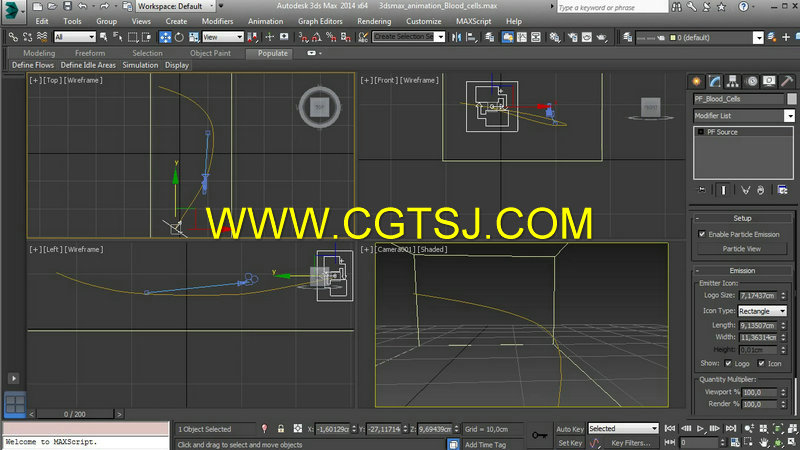Switch to the Create command panel tab

pos(696,82)
